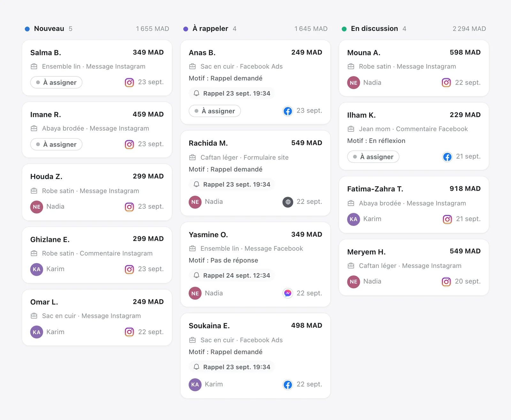Image resolution: width=511 pixels, height=420 pixels.
Task: Click Mouna A. lead name
Action: pyautogui.click(x=364, y=53)
